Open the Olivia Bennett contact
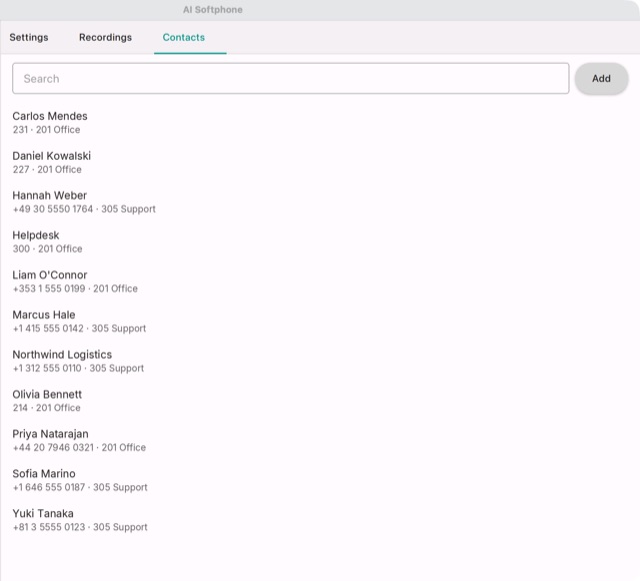 47,394
